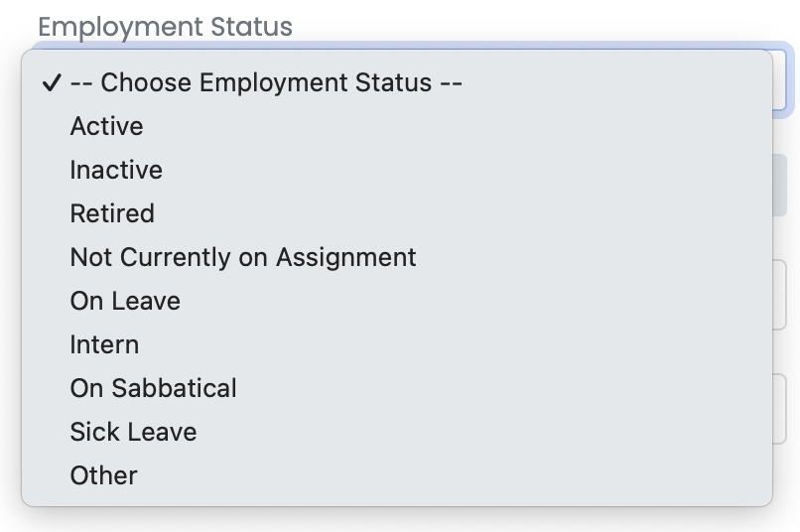Select the On Sabbatical option
The height and width of the screenshot is (532, 800).
(x=153, y=388)
